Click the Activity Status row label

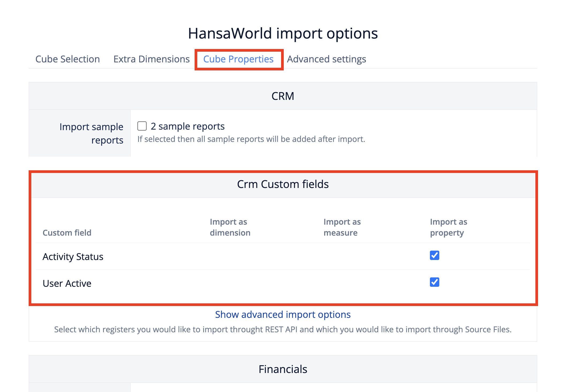point(73,257)
